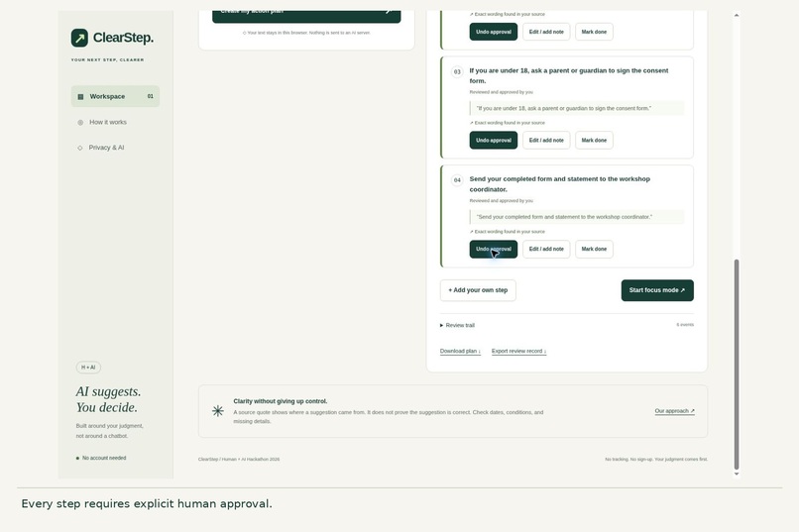Image resolution: width=799 pixels, height=532 pixels.
Task: Click Edit / add note for step 04
Action: pos(546,249)
